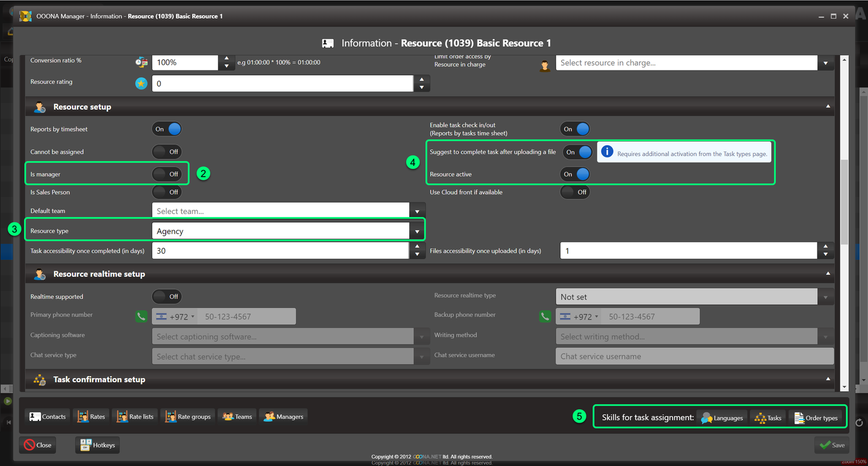Open the Tasks skills button

768,417
